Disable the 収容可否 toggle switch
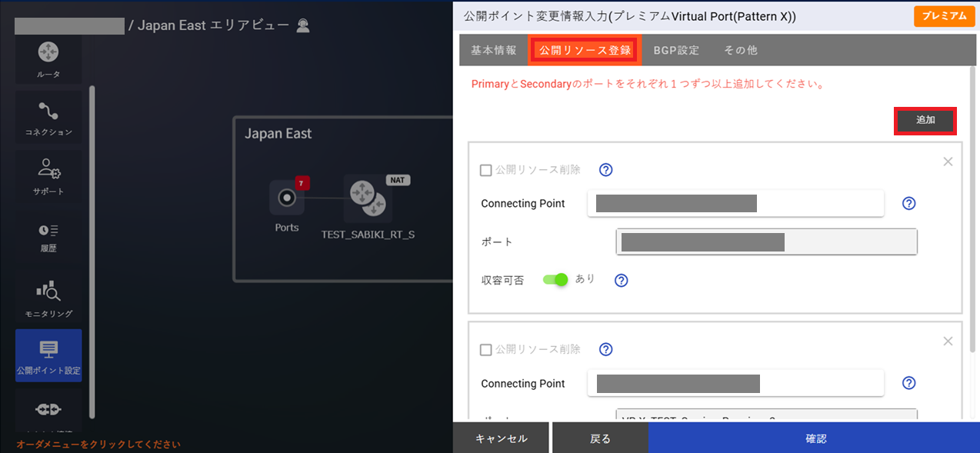The image size is (980, 453). [556, 279]
